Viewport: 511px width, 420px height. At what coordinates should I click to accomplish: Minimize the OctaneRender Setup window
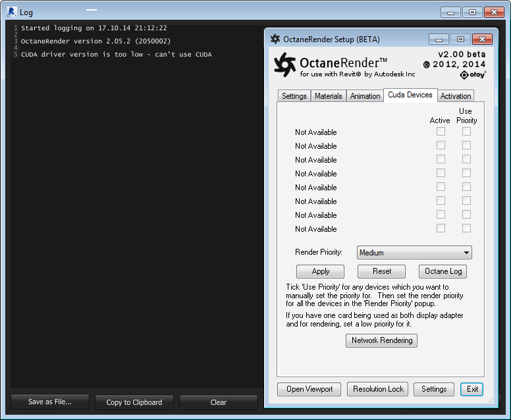[439, 39]
